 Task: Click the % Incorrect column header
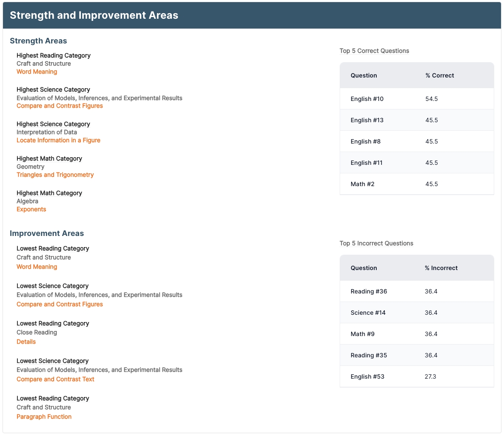click(441, 268)
